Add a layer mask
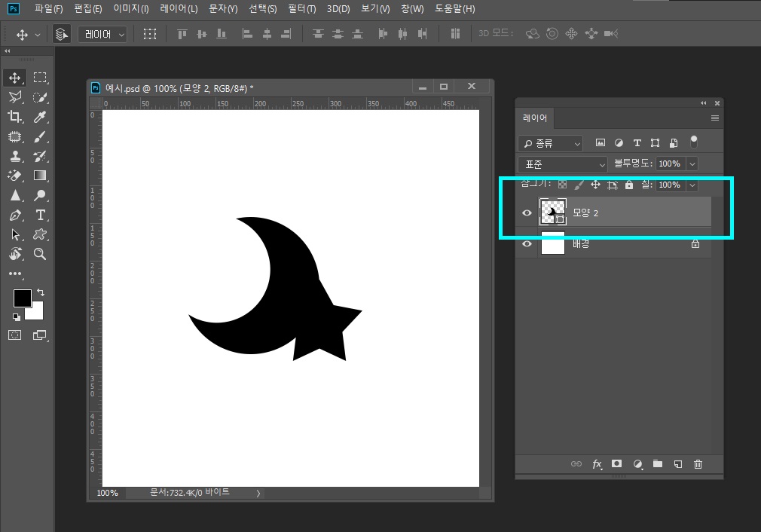The width and height of the screenshot is (761, 532). click(616, 463)
